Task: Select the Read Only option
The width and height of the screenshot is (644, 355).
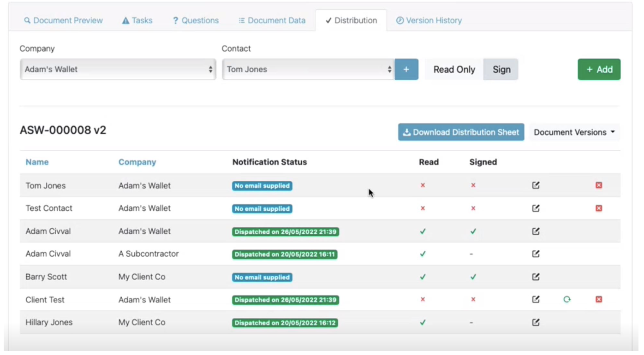Action: click(454, 69)
